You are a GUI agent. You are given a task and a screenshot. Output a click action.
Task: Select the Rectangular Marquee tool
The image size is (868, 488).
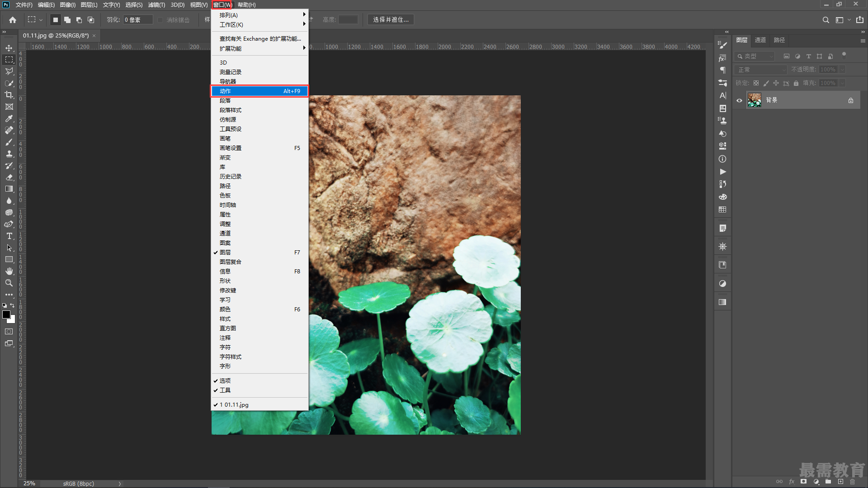(9, 60)
